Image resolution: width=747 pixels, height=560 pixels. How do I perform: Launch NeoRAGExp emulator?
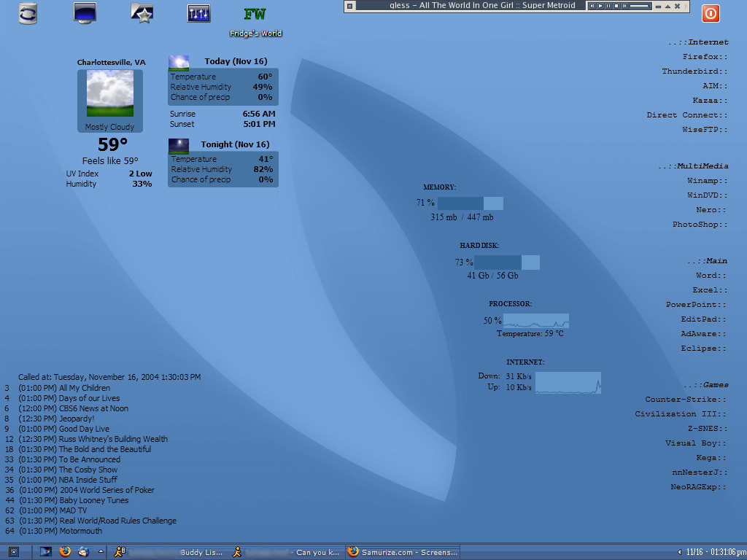[698, 487]
